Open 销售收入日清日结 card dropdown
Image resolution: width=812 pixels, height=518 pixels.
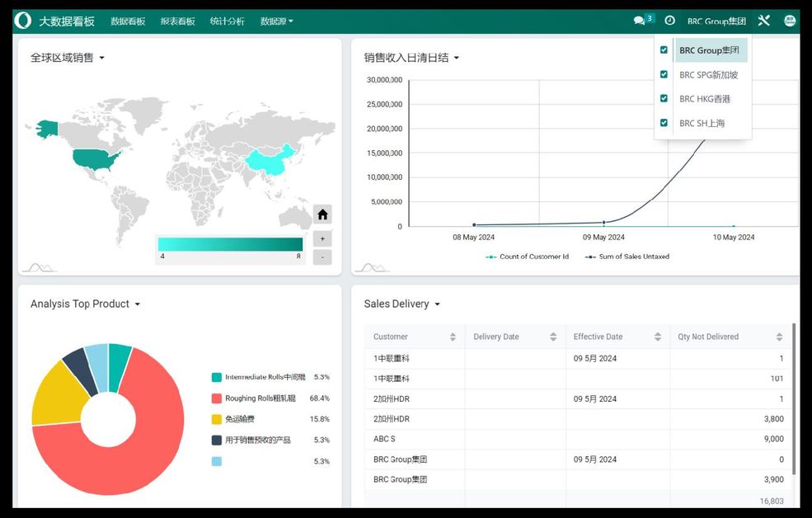[x=456, y=58]
